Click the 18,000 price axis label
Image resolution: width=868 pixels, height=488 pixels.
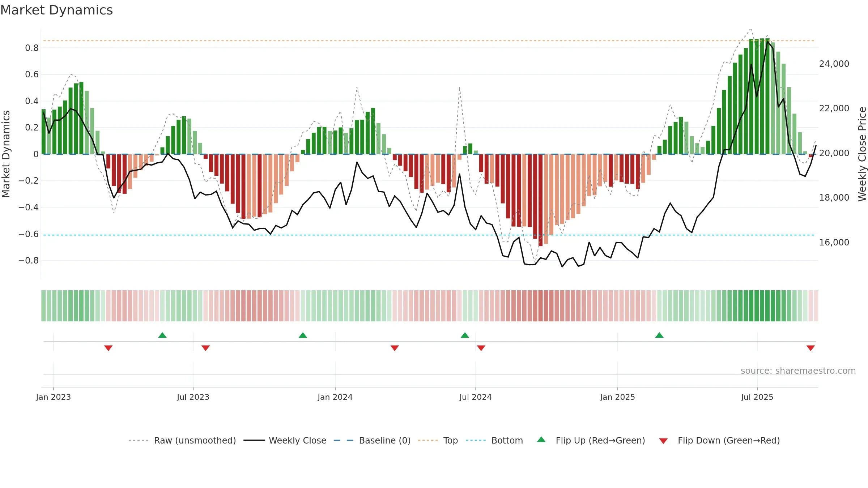[x=834, y=197]
